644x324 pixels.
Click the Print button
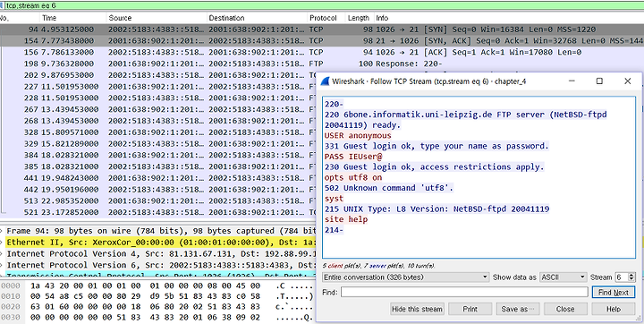(470, 309)
